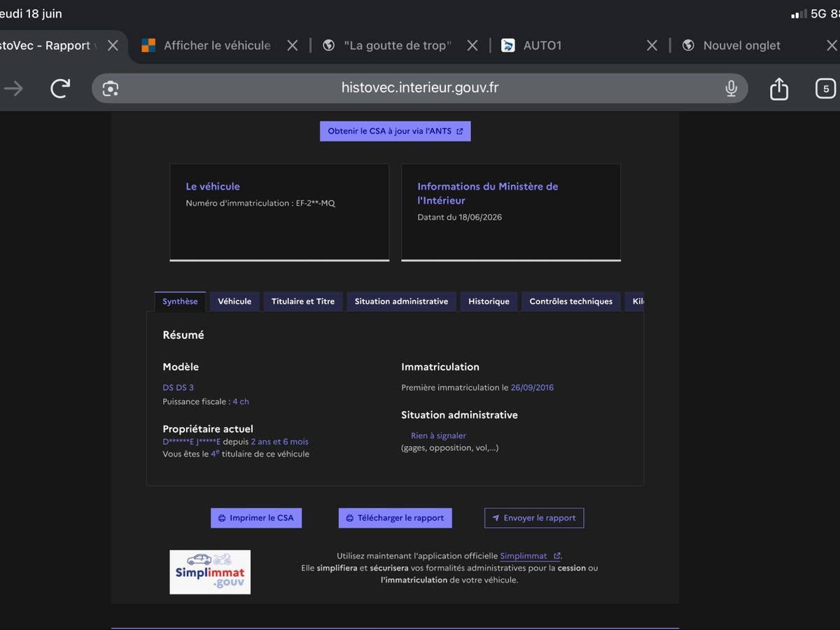
Task: Open the tab switcher showing 5 tabs
Action: pos(826,88)
